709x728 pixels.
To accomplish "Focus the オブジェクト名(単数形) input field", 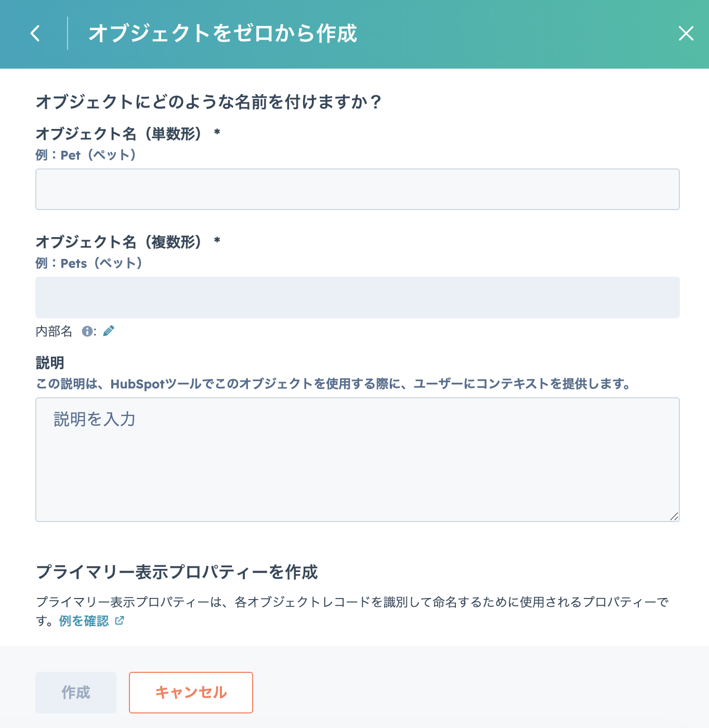I will (x=358, y=189).
